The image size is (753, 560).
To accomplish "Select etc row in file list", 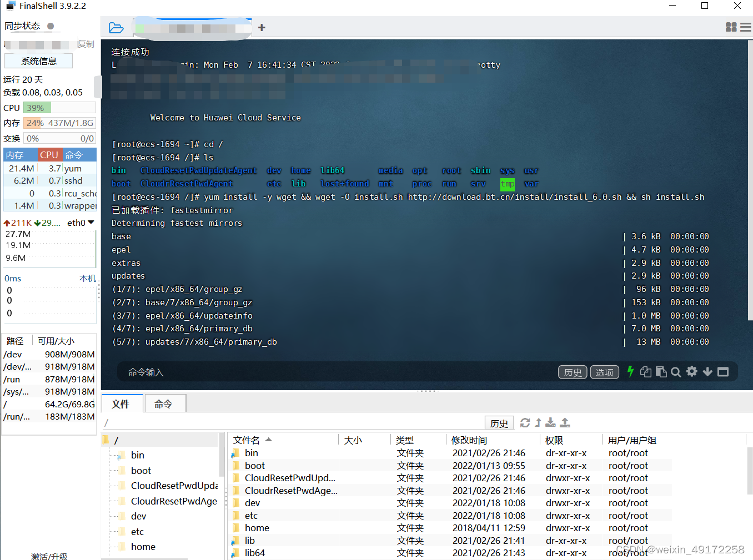I will pyautogui.click(x=450, y=516).
